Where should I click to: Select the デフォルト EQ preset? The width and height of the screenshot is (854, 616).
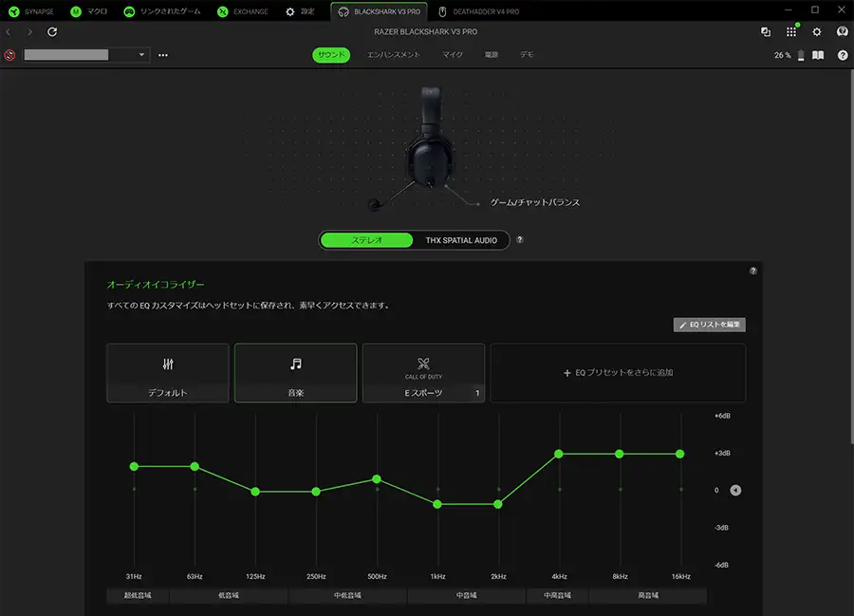point(168,373)
